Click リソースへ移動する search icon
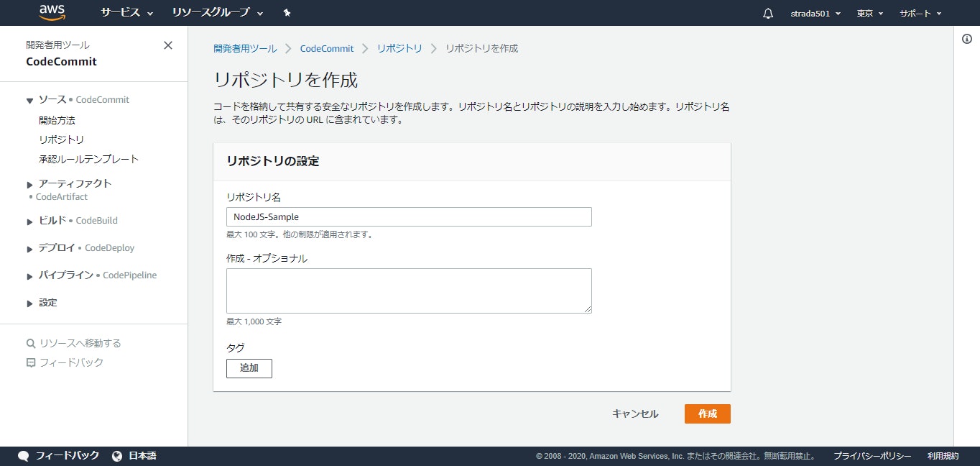 (32, 343)
